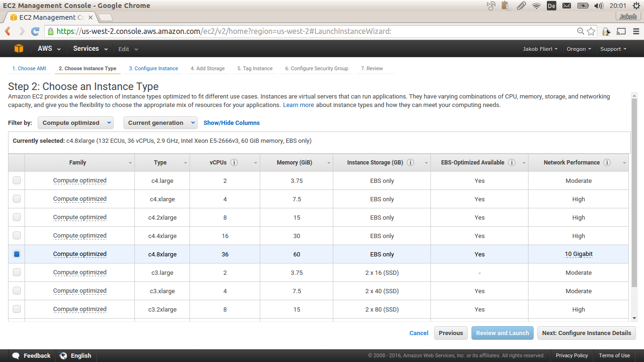644x362 pixels.
Task: Click the zoom magnifier in address bar
Action: [x=581, y=31]
